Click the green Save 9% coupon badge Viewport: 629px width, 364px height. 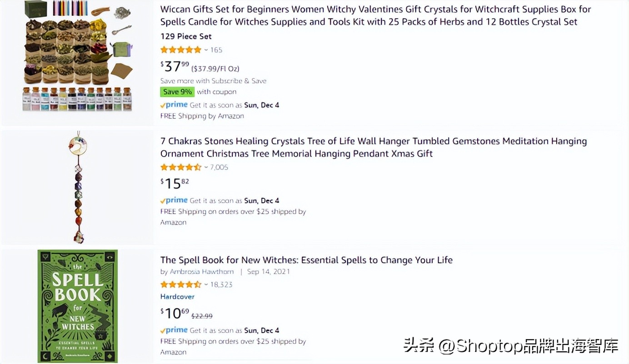tap(177, 92)
